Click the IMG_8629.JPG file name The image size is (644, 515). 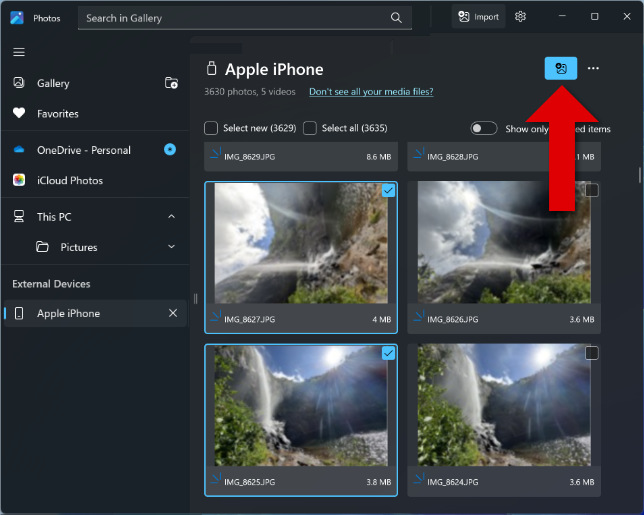(249, 157)
